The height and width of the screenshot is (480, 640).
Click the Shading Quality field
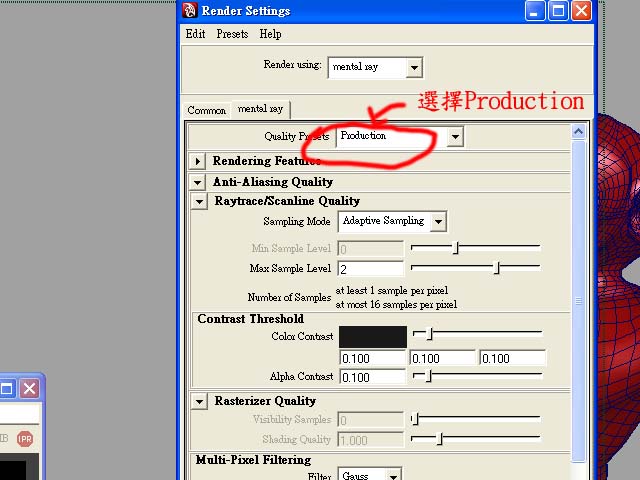[x=371, y=440]
